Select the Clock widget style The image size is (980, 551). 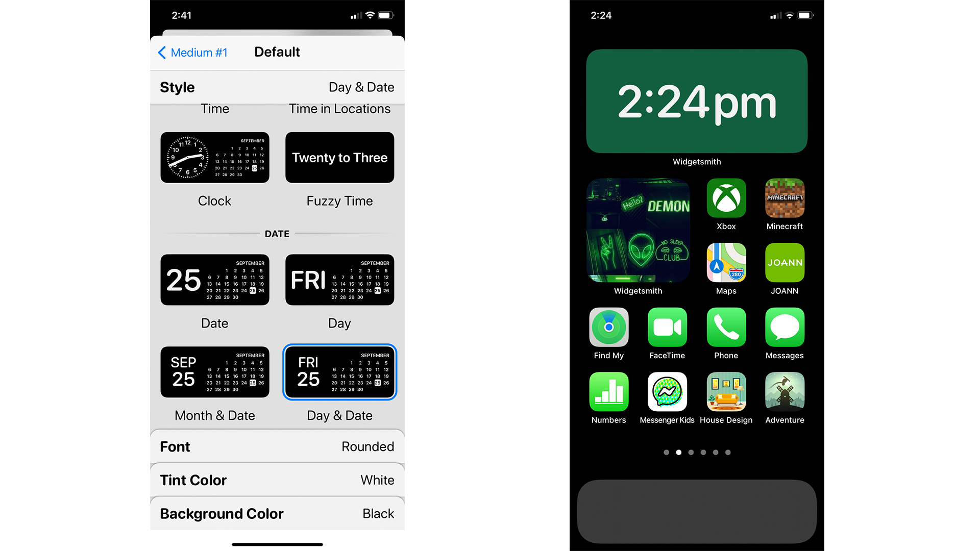214,159
